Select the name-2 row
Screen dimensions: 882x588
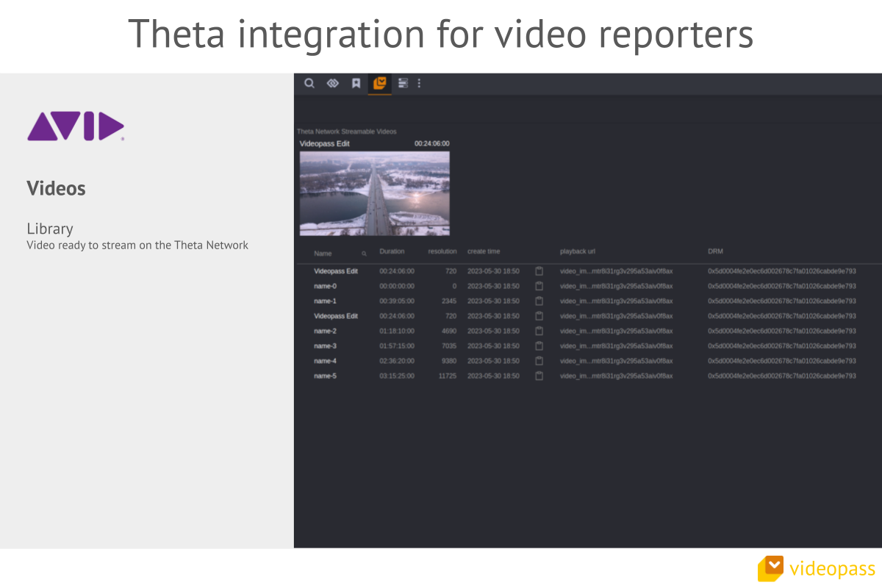click(x=588, y=331)
